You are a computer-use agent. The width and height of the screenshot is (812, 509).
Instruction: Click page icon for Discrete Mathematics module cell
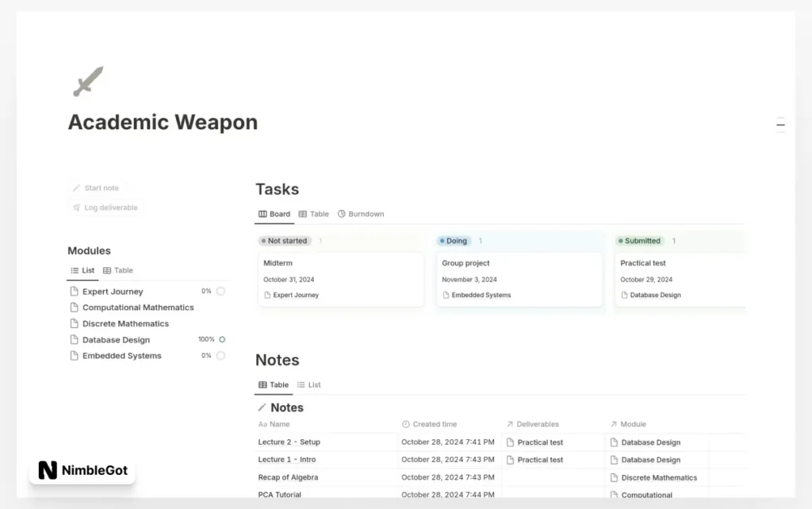(x=615, y=477)
